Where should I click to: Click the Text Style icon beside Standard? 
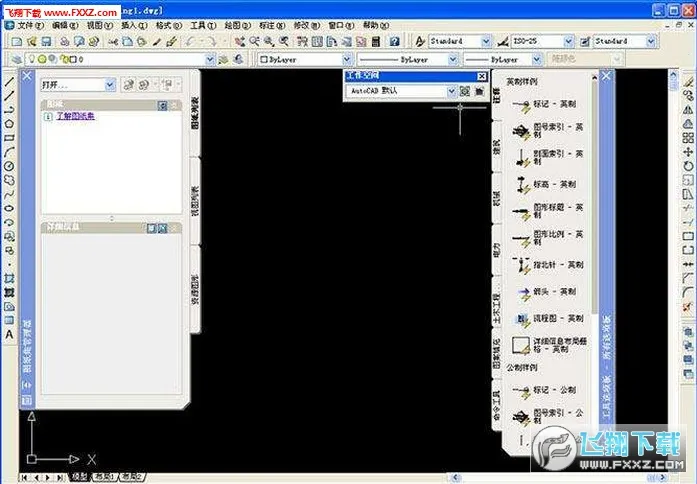pos(420,42)
